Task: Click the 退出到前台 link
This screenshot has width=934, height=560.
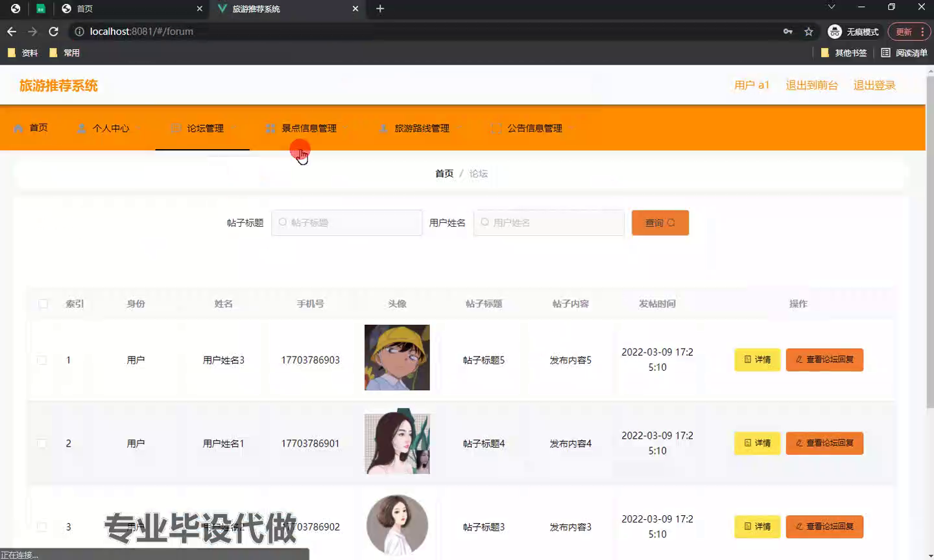Action: pyautogui.click(x=812, y=85)
